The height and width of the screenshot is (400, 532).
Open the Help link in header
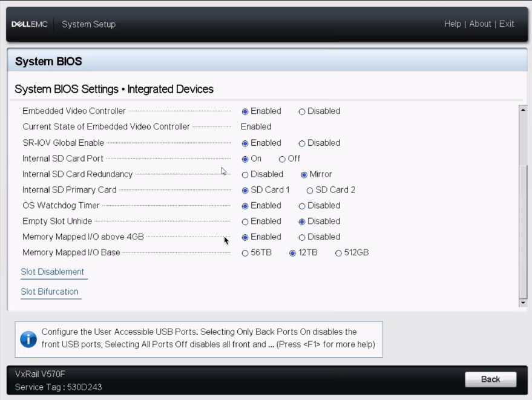tap(453, 24)
